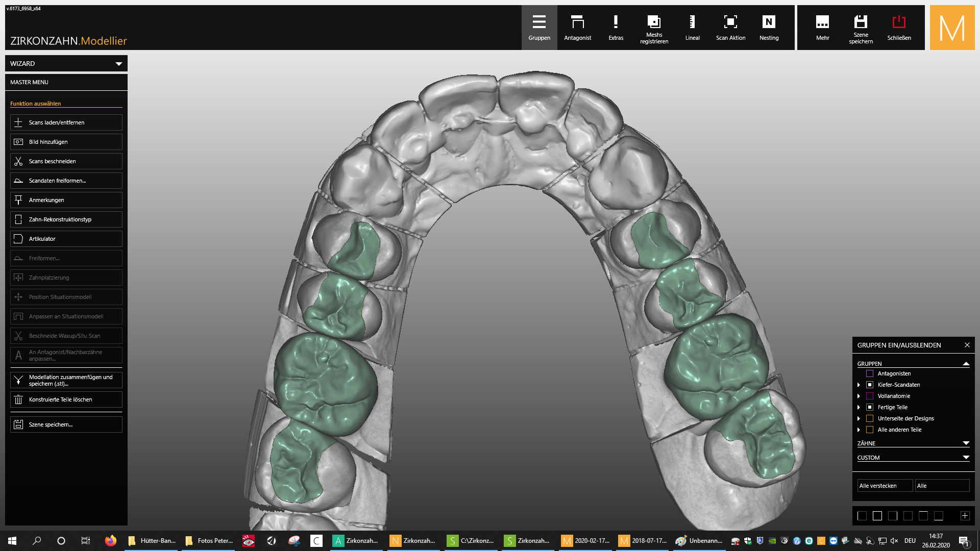Expand the ZÄHNE section arrow
The height and width of the screenshot is (551, 980).
[966, 443]
